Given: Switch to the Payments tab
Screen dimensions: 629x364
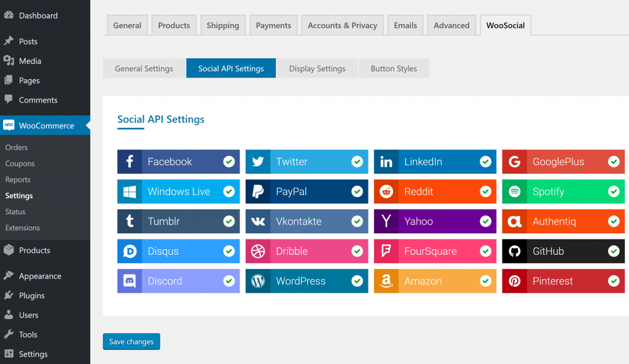Looking at the screenshot, I should (x=273, y=25).
